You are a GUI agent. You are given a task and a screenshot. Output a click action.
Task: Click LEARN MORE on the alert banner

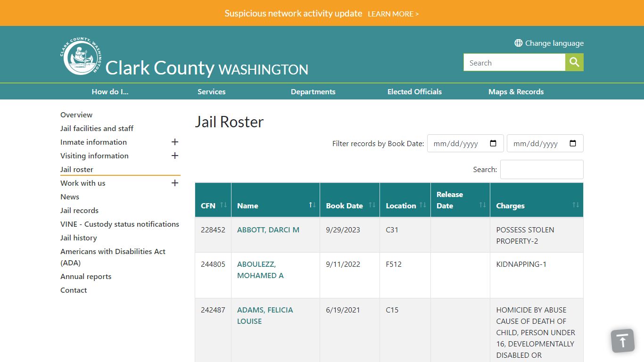pyautogui.click(x=393, y=14)
